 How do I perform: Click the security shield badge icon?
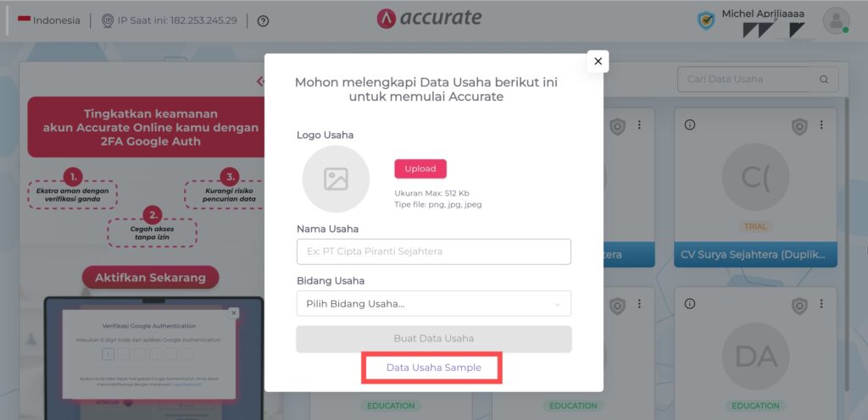pyautogui.click(x=706, y=21)
